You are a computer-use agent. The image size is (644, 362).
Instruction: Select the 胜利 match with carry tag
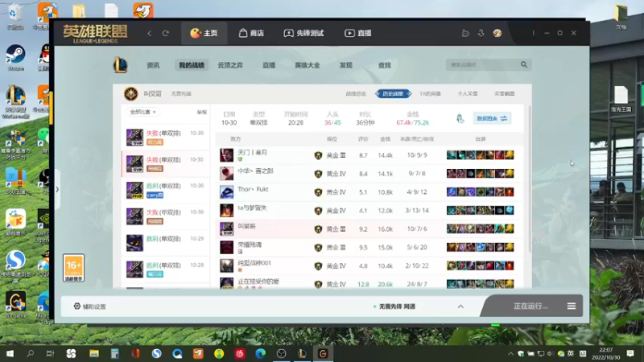tap(165, 190)
